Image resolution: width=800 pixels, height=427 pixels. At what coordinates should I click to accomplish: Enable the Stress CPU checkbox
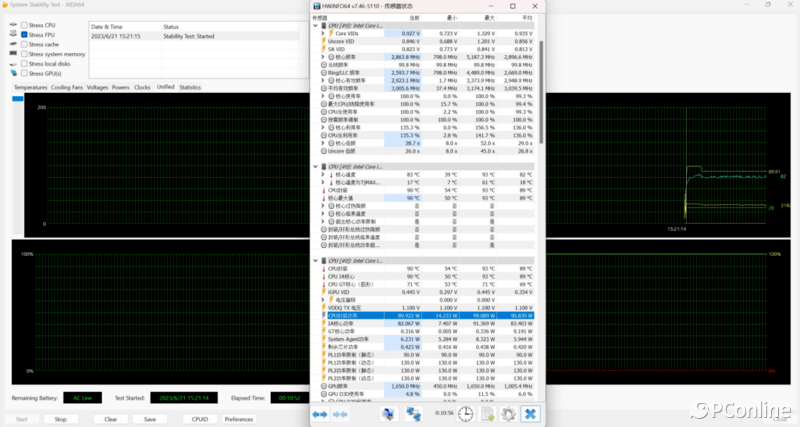point(24,25)
